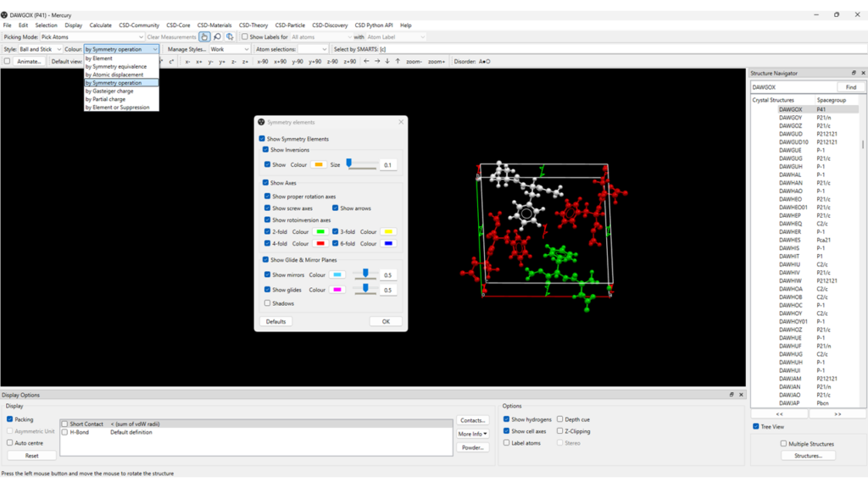
Task: Click the Powder... button
Action: 472,447
